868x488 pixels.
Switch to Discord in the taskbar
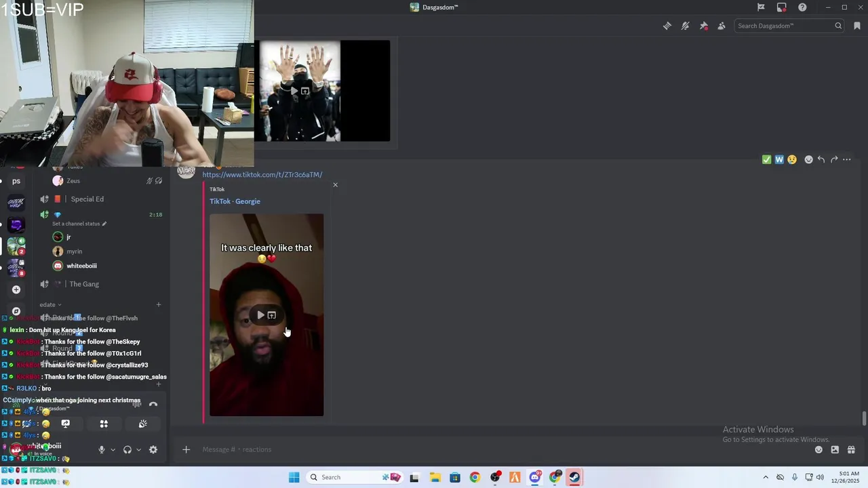(x=535, y=477)
